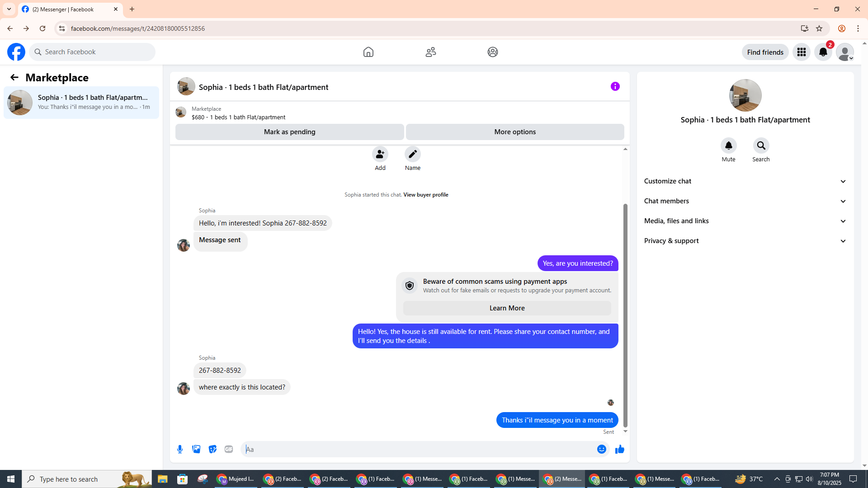The width and height of the screenshot is (868, 488).
Task: Click the Name edit pencil icon
Action: (x=412, y=154)
